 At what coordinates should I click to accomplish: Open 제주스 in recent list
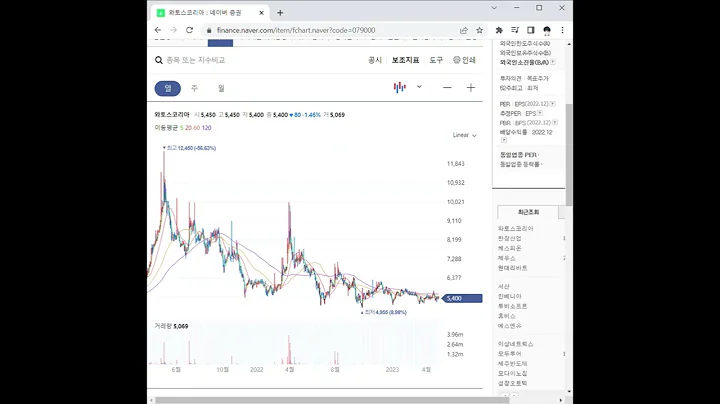(506, 258)
